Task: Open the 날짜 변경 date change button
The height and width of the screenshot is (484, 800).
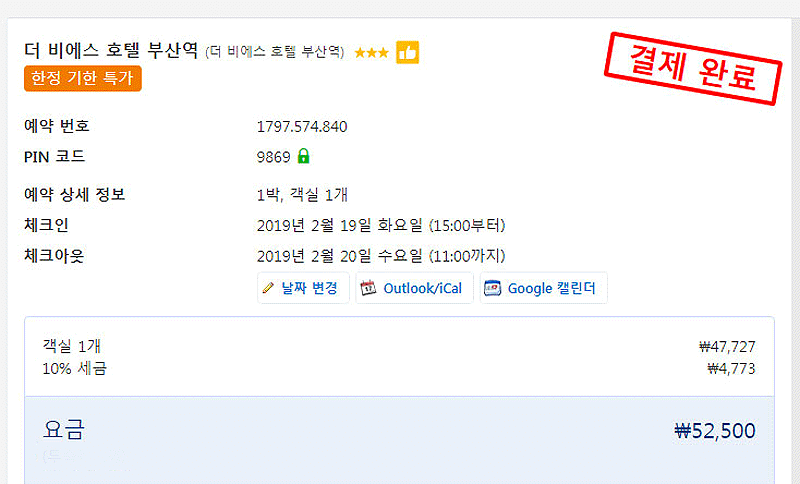Action: click(x=303, y=288)
